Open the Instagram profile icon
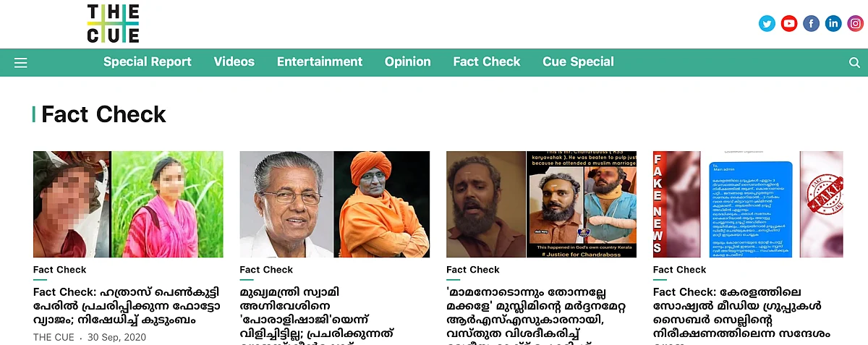 [x=856, y=24]
